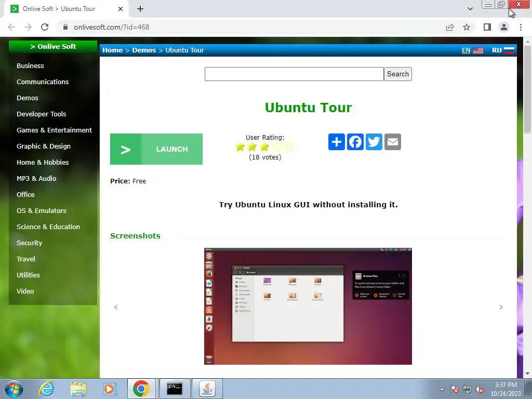Open Science & Education category
532x399 pixels.
click(x=48, y=227)
